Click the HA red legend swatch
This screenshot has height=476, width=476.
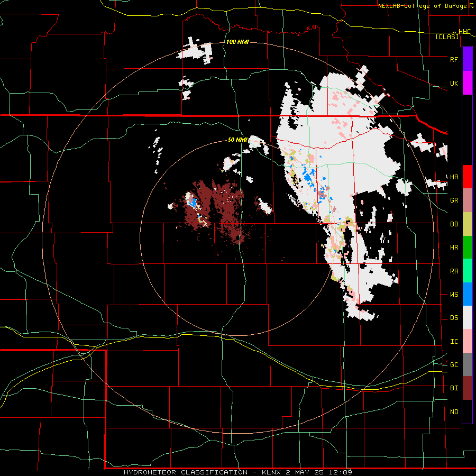pos(467,177)
